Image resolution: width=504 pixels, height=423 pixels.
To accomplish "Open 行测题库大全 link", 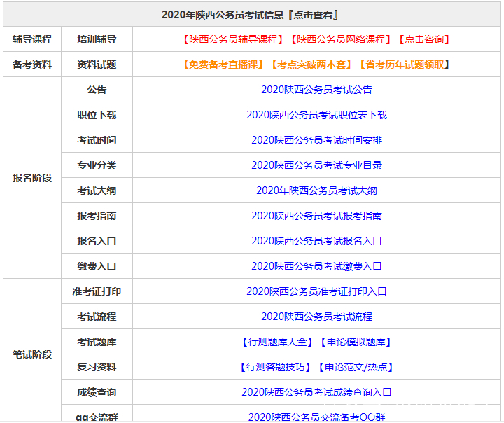I will point(277,342).
